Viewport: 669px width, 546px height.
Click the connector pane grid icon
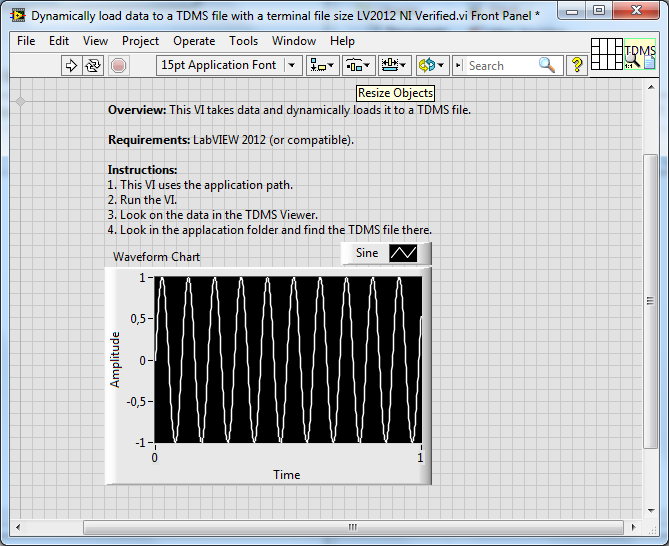(607, 54)
